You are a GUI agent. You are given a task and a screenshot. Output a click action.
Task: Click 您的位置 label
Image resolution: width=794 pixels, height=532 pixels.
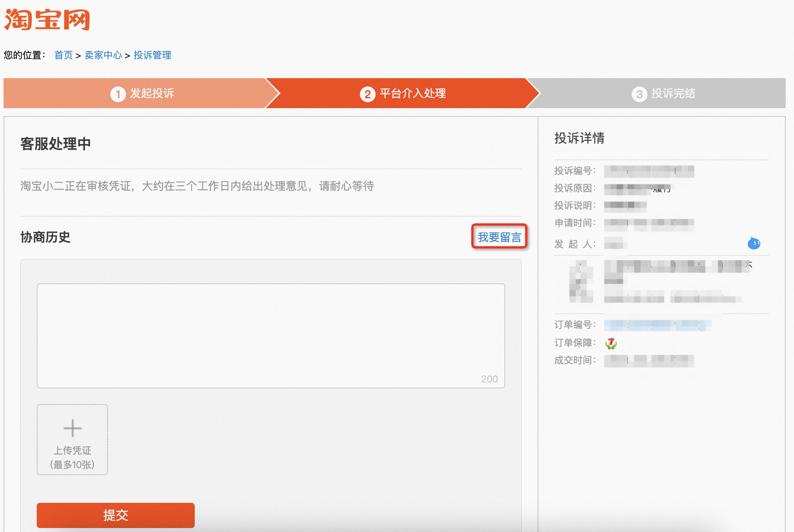[24, 55]
